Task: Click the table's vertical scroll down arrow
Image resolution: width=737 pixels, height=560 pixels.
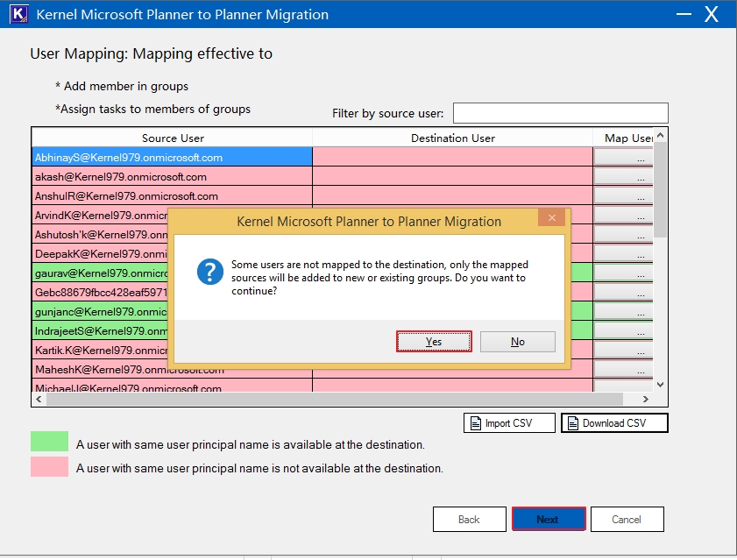Action: point(661,385)
